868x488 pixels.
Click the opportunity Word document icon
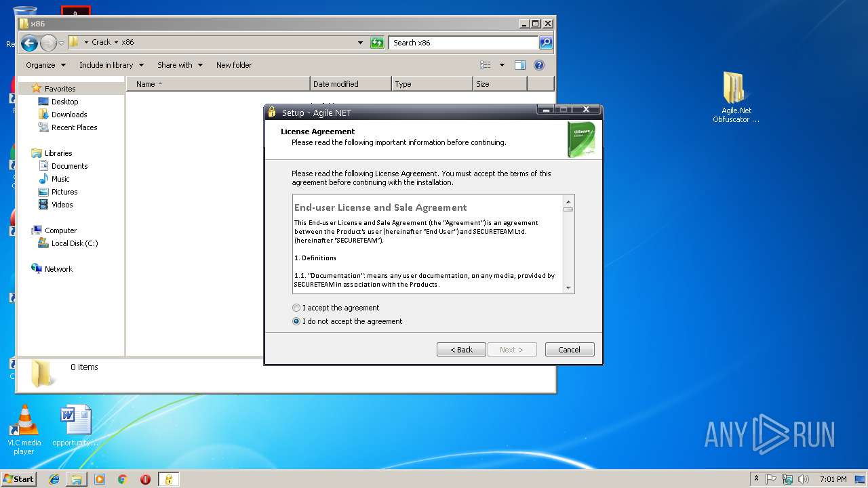pos(75,427)
